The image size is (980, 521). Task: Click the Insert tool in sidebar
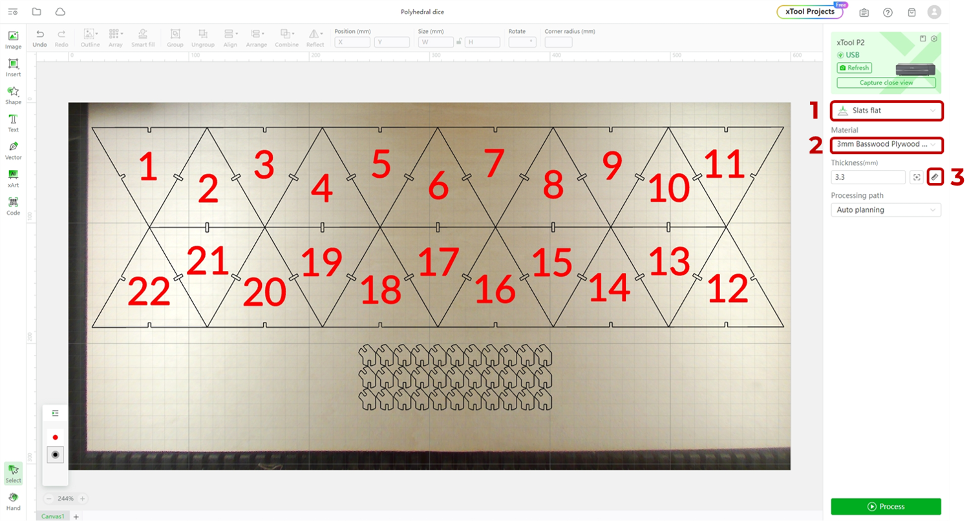tap(13, 67)
